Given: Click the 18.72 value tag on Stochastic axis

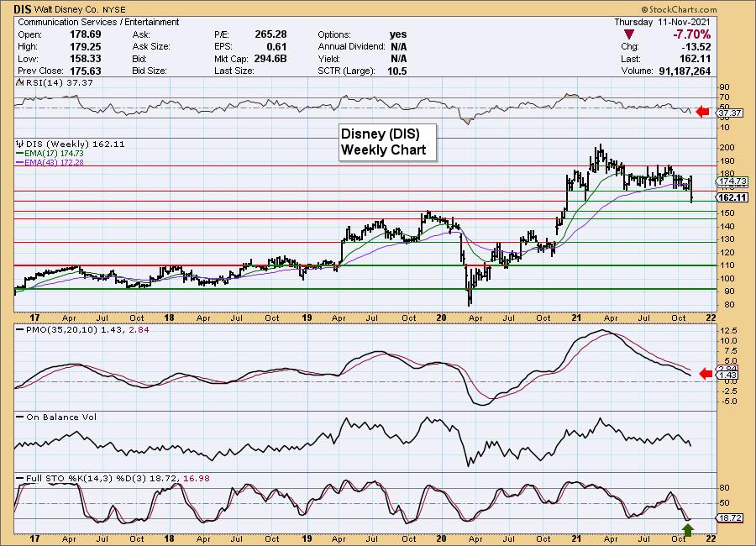Looking at the screenshot, I should tap(729, 518).
